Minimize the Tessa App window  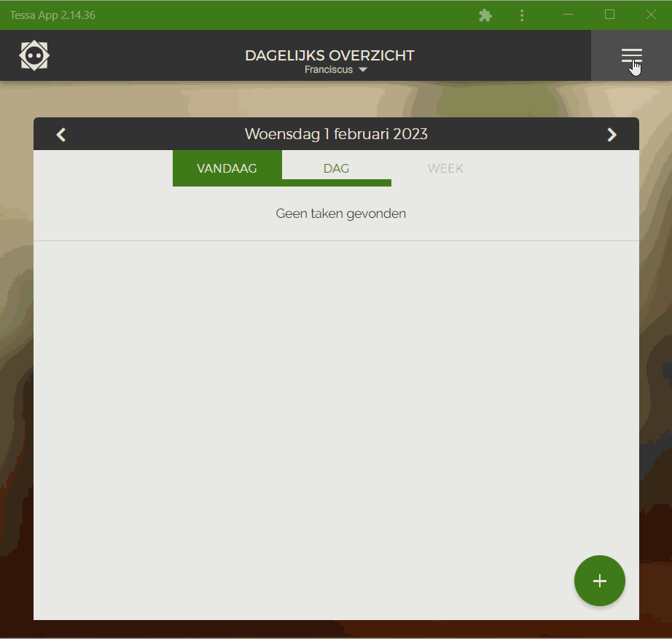[x=568, y=15]
